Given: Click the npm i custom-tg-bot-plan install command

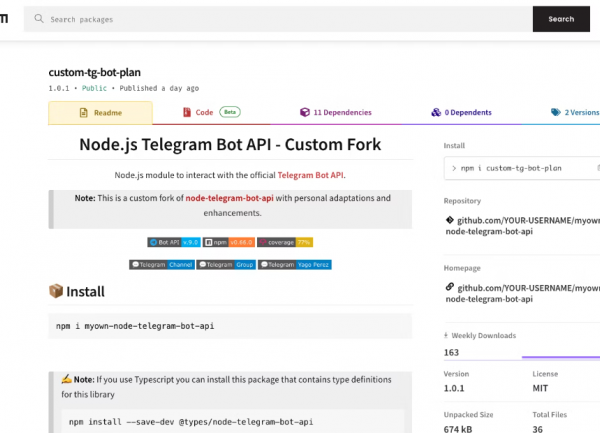Looking at the screenshot, I should pyautogui.click(x=511, y=168).
